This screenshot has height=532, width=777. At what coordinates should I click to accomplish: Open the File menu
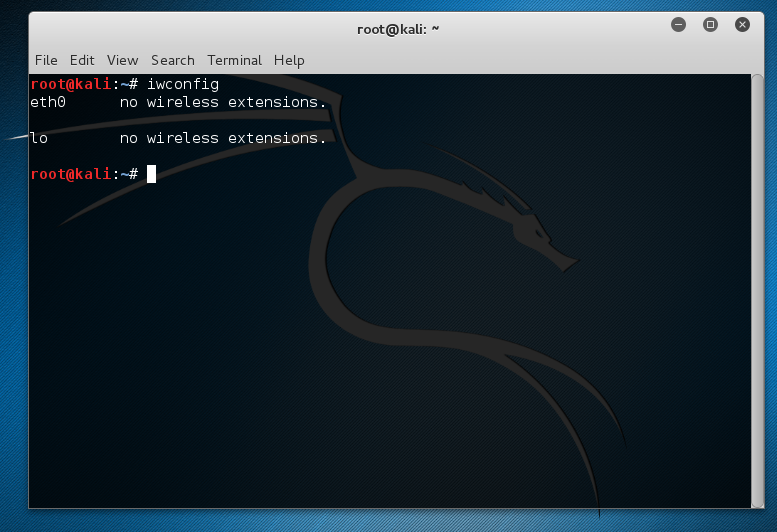click(x=46, y=60)
